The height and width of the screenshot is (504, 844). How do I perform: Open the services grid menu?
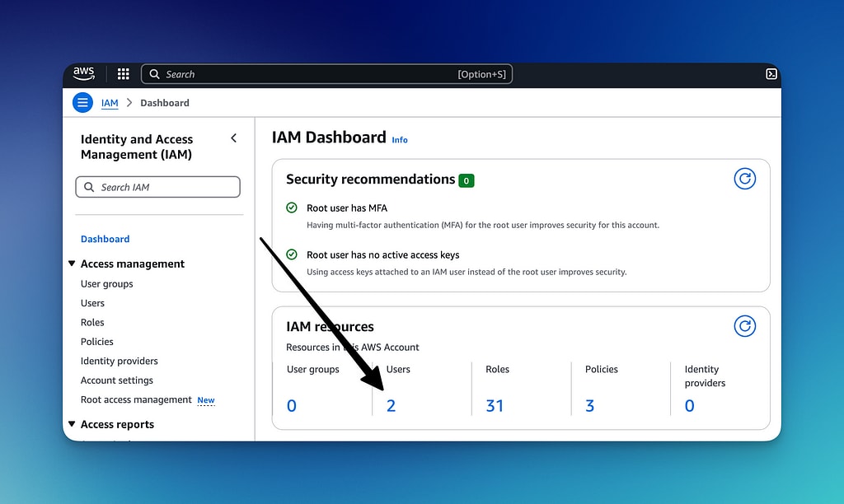[x=124, y=74]
